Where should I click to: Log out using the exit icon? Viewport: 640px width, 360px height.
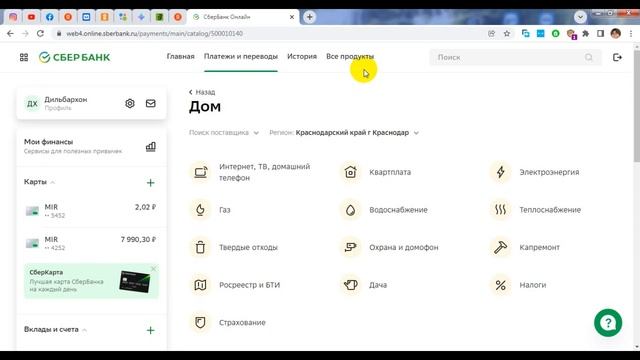(x=617, y=58)
